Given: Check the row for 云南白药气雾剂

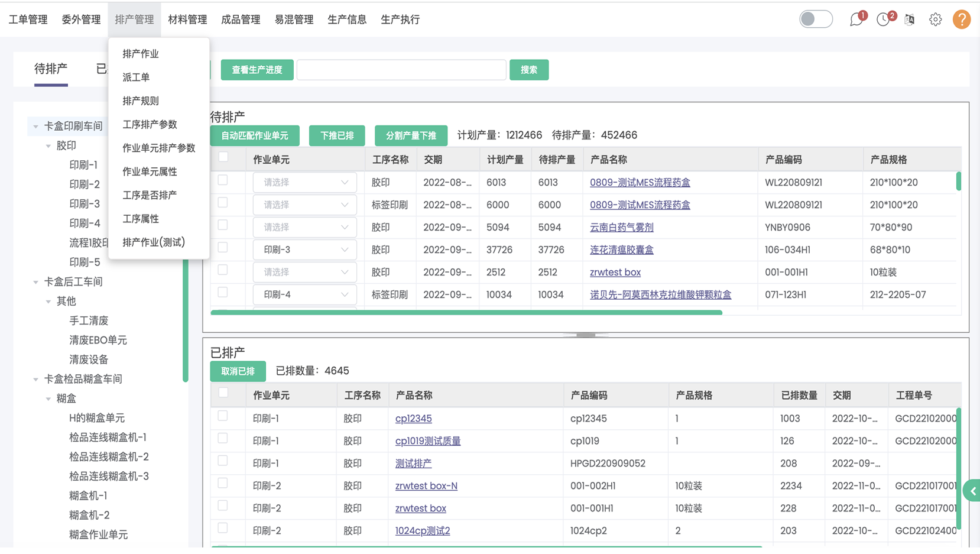Looking at the screenshot, I should (x=223, y=225).
